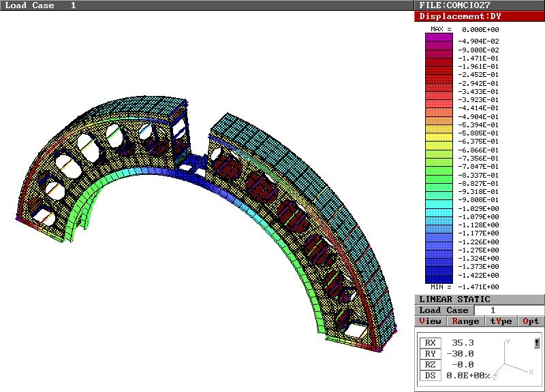Open the Opt menu
Viewport: 545px width, 392px height.
click(x=531, y=321)
